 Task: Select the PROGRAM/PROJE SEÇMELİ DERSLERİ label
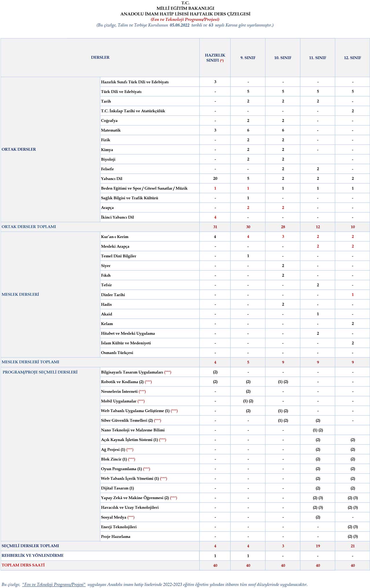(x=40, y=372)
